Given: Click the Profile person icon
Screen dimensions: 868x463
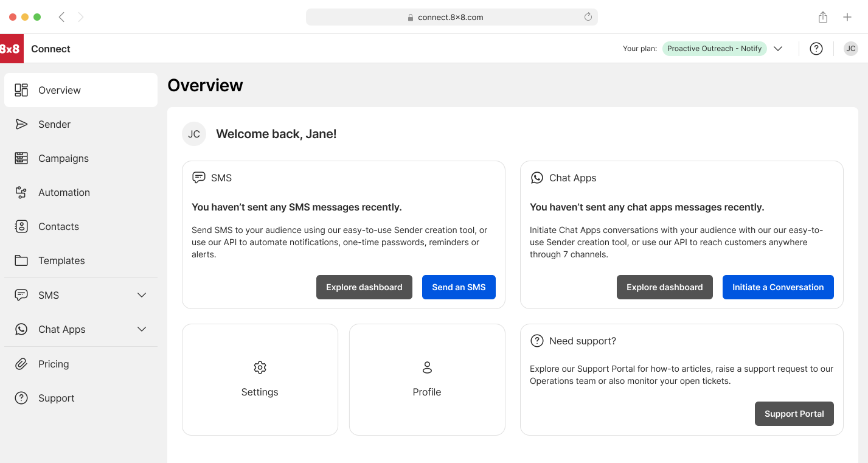Looking at the screenshot, I should coord(427,367).
